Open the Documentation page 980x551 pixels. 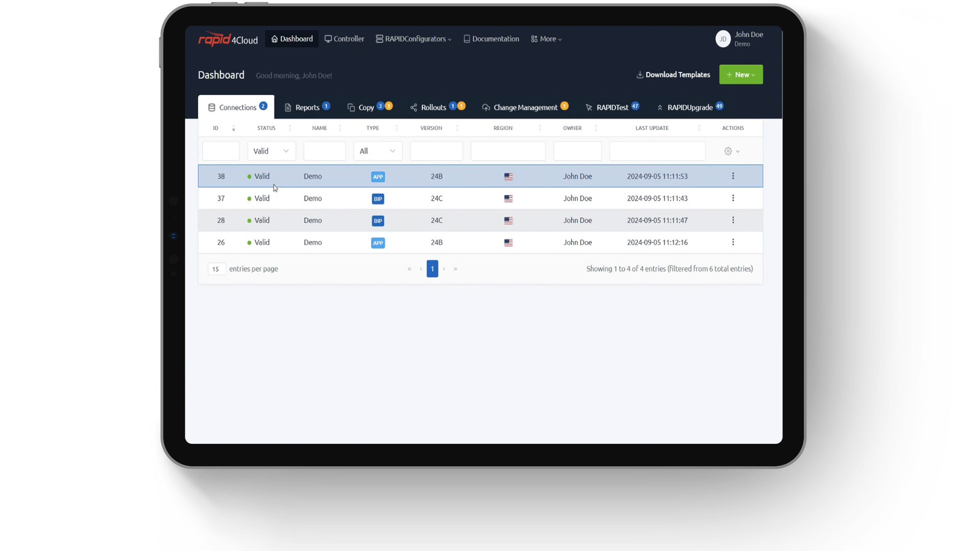pyautogui.click(x=491, y=39)
